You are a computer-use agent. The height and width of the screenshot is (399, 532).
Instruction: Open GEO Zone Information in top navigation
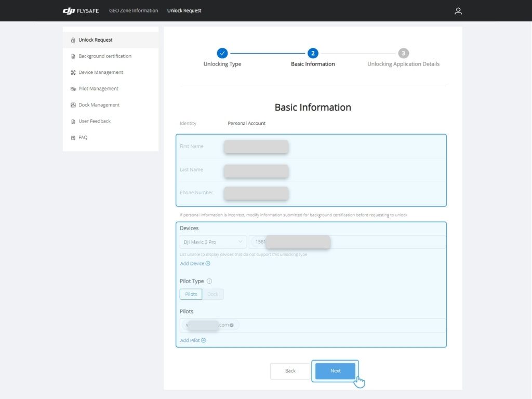coord(134,10)
